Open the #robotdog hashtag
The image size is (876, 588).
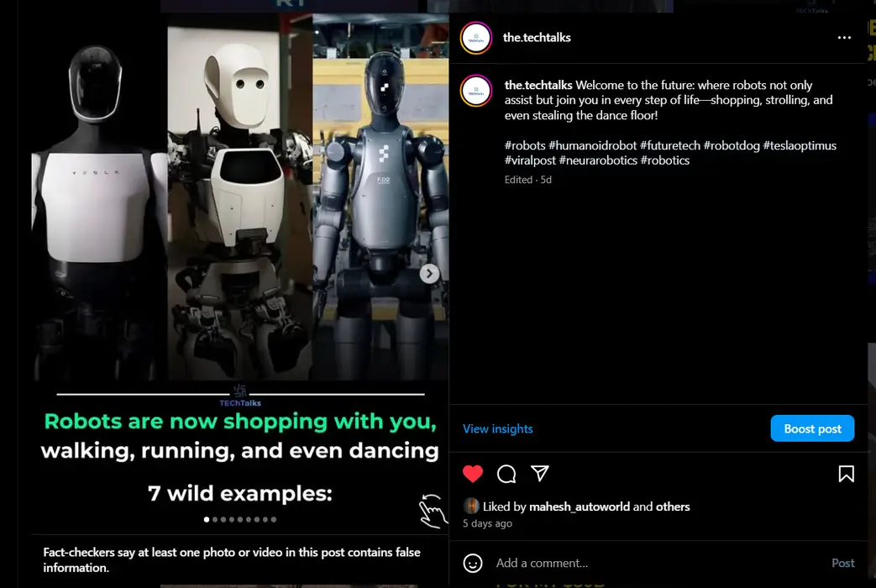pyautogui.click(x=732, y=145)
